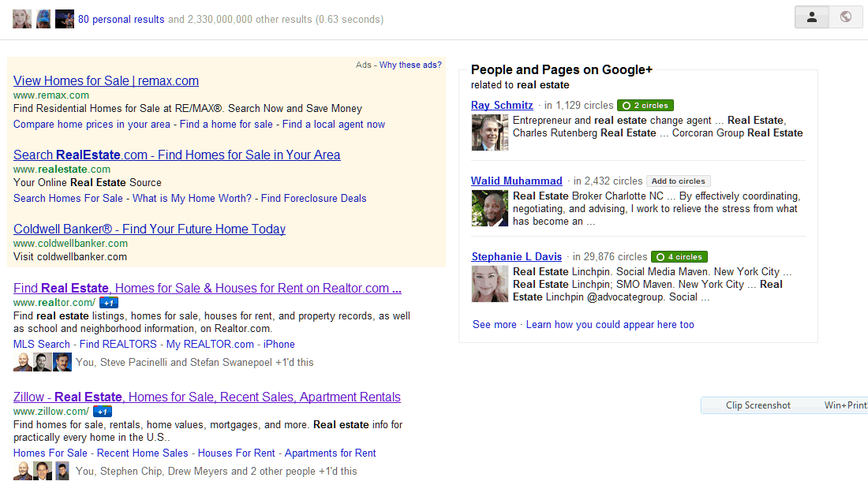This screenshot has width=868, height=485.
Task: Open Search RealEstate.com ad title
Action: tap(177, 155)
